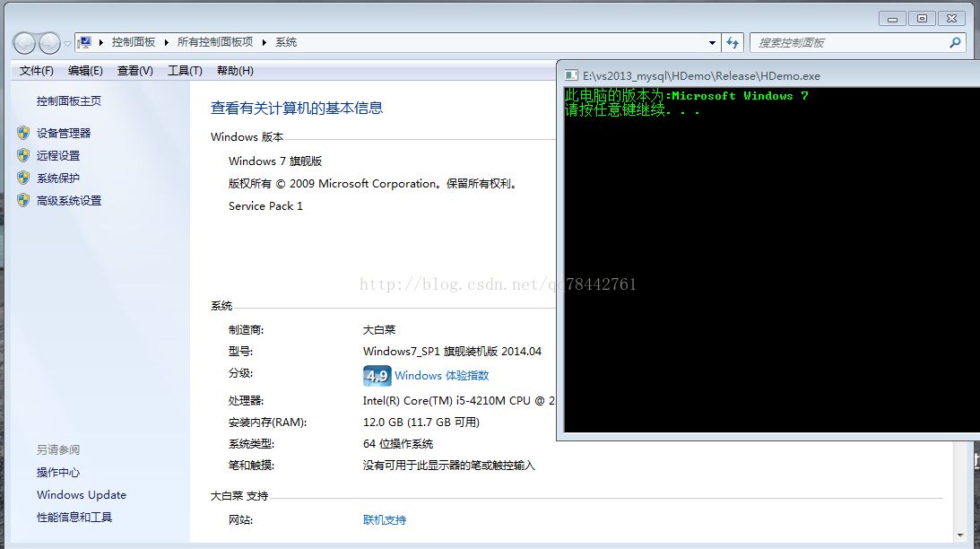Image resolution: width=980 pixels, height=549 pixels.
Task: Open Windows Update link in sidebar
Action: click(82, 494)
